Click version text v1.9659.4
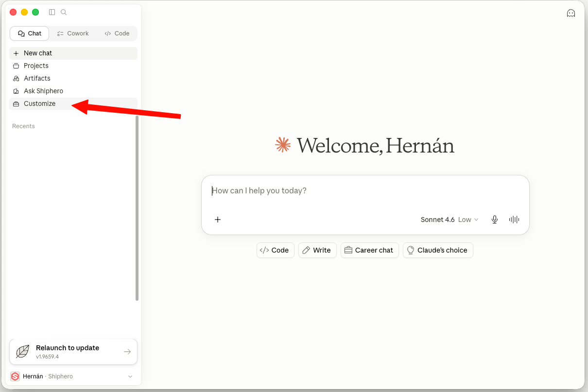Image resolution: width=588 pixels, height=392 pixels. pyautogui.click(x=47, y=357)
